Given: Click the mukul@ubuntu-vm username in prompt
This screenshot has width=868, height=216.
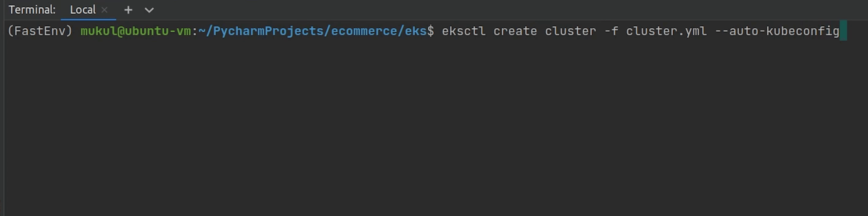Looking at the screenshot, I should (135, 31).
